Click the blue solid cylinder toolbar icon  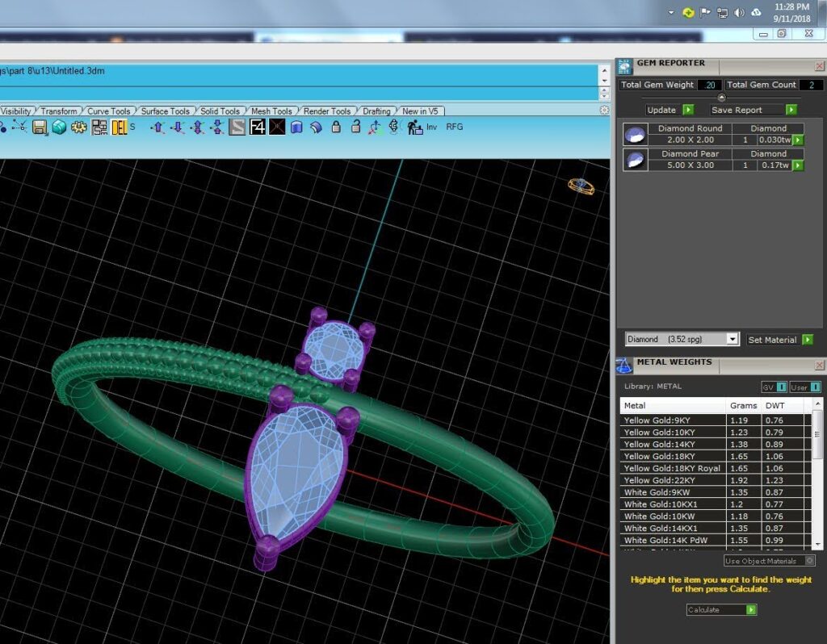coord(296,127)
